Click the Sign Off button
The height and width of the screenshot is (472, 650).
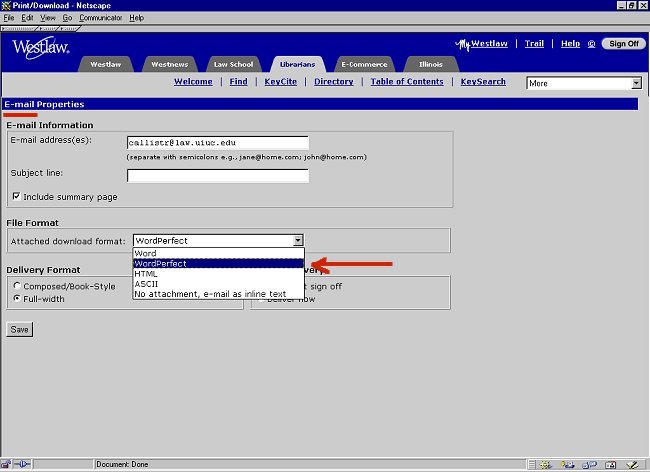pos(622,44)
